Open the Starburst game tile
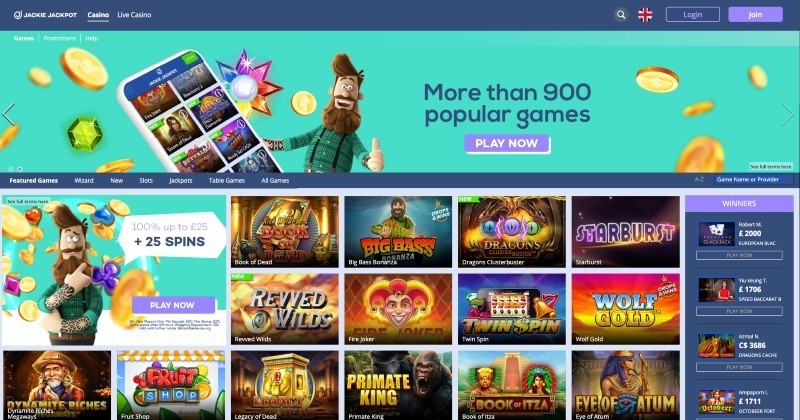The width and height of the screenshot is (800, 420). coord(626,232)
